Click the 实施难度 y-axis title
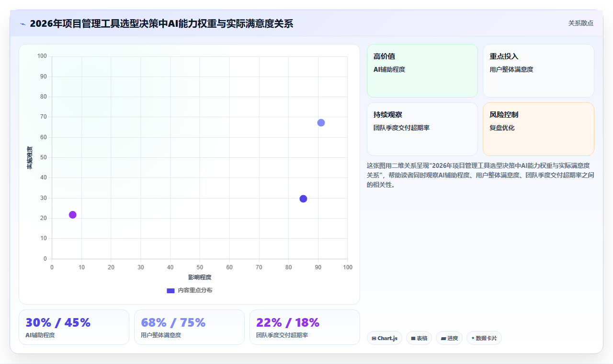Image resolution: width=613 pixels, height=364 pixels. [x=30, y=158]
